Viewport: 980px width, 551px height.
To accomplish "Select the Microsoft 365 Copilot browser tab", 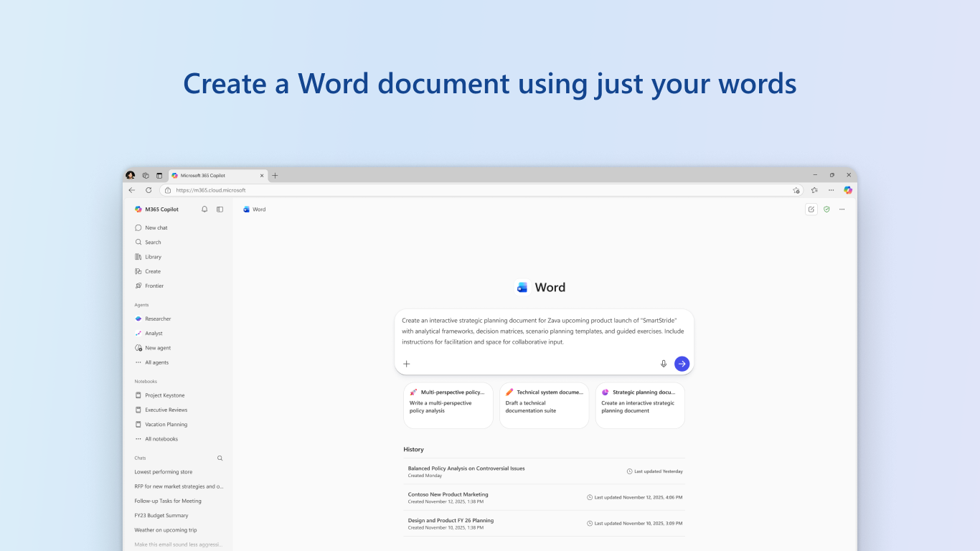I will pyautogui.click(x=218, y=175).
